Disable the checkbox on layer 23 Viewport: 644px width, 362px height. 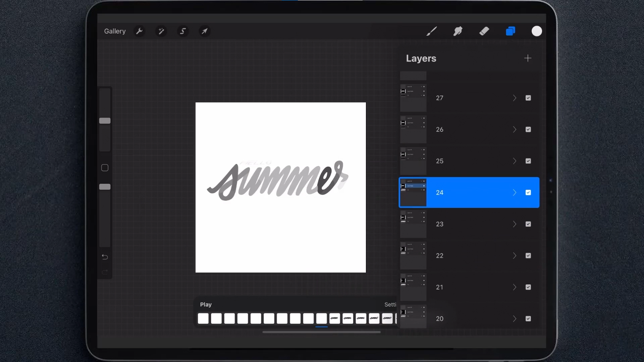pos(529,224)
